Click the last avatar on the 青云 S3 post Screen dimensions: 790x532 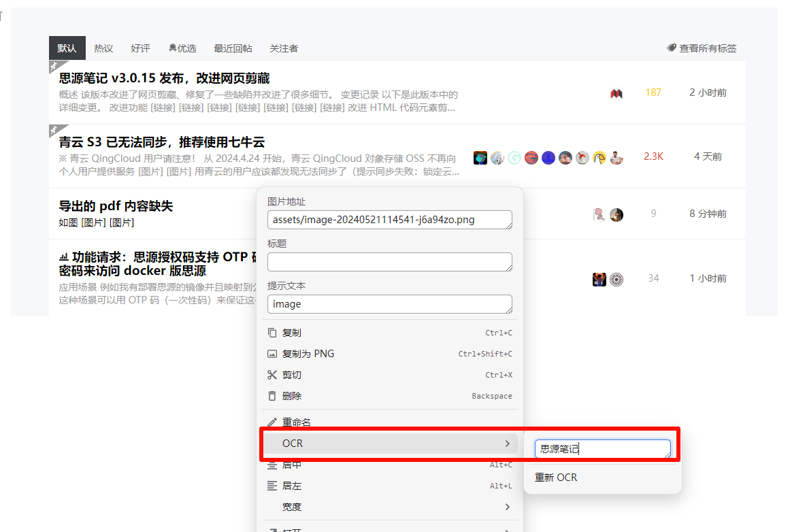pyautogui.click(x=616, y=158)
